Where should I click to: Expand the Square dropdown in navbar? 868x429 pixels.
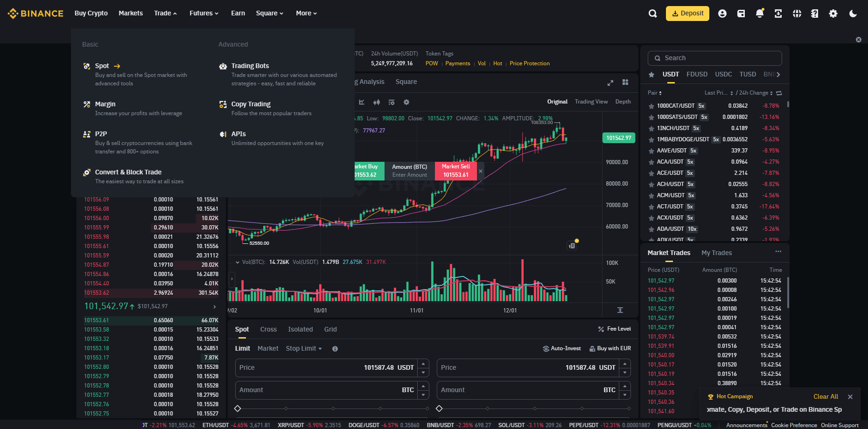tap(270, 13)
